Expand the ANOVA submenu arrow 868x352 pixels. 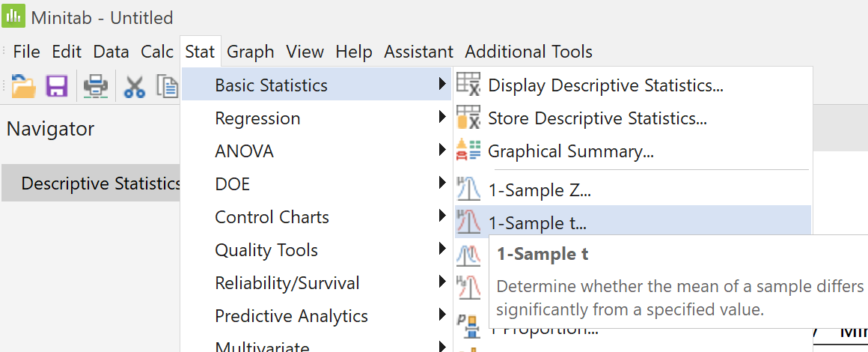441,150
